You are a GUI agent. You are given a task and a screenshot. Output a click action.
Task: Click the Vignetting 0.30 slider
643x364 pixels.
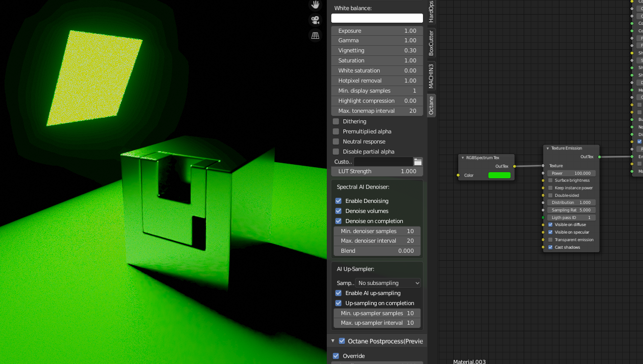pyautogui.click(x=377, y=50)
